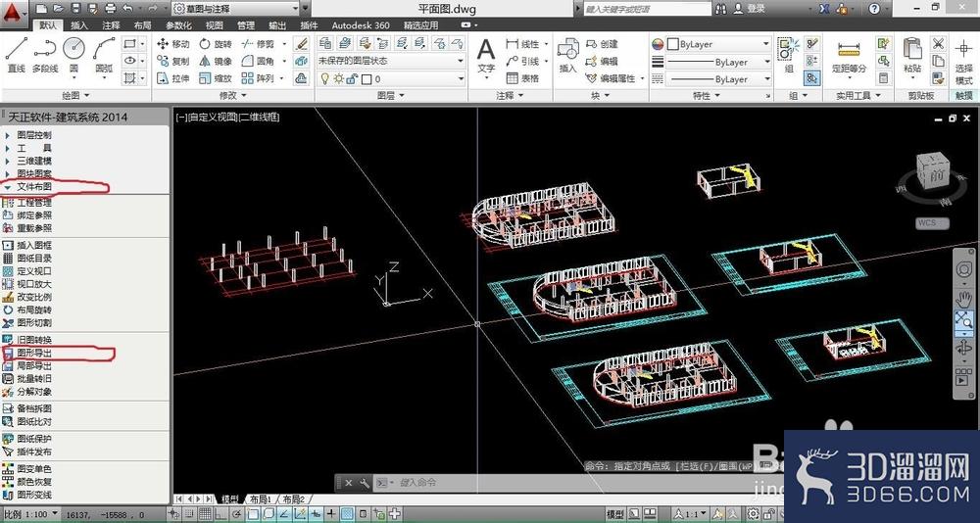Viewport: 980px width, 523px height.
Task: Expand the 绘图 panel
Action: [76, 95]
